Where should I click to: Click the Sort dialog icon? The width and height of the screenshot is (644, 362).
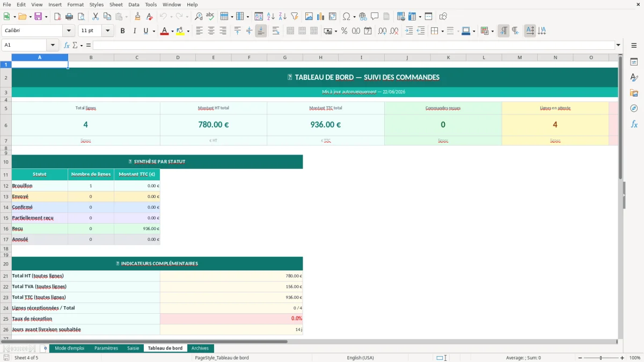point(259,17)
